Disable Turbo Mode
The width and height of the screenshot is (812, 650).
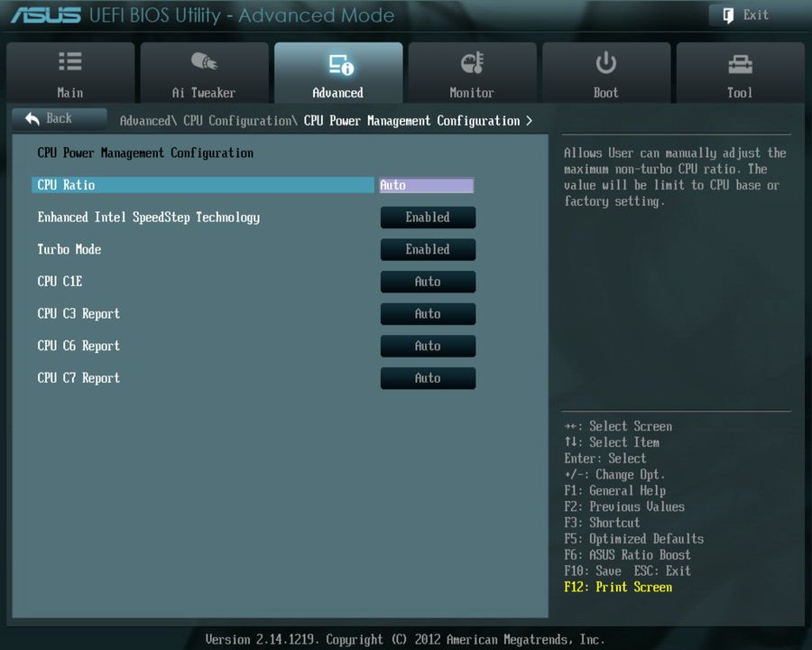click(x=428, y=249)
